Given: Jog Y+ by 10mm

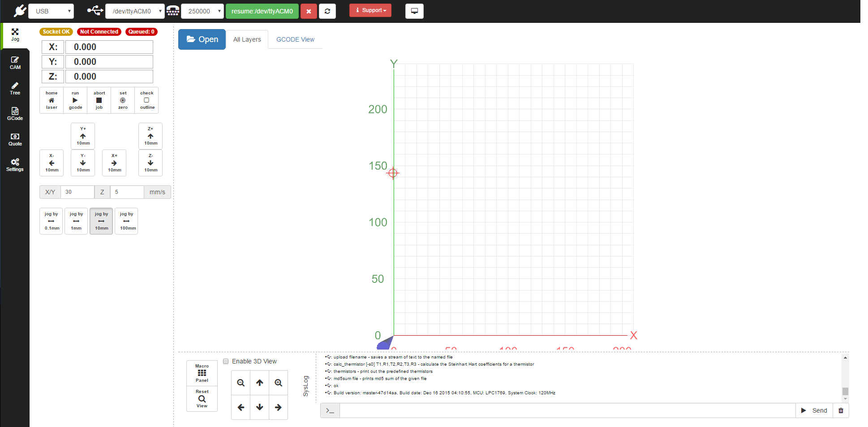Looking at the screenshot, I should (x=83, y=136).
